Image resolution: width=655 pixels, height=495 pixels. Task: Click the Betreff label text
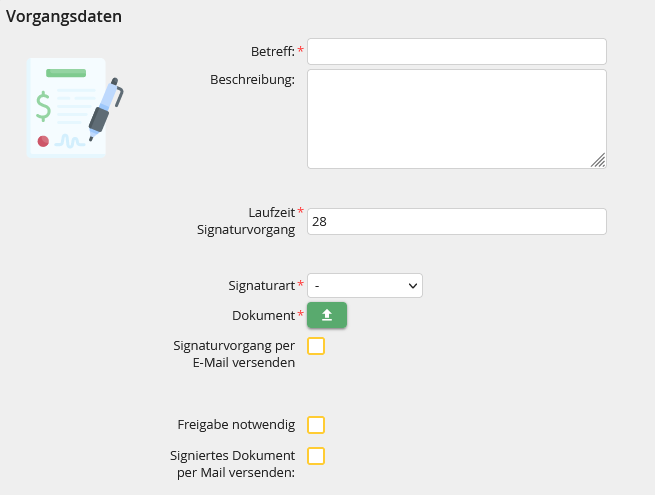click(273, 51)
